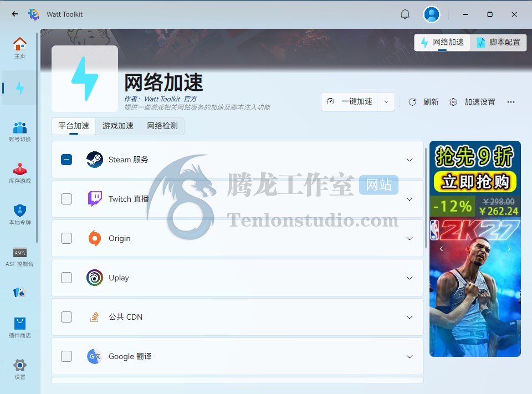This screenshot has width=532, height=394.
Task: Select the 脚本配置 top tab
Action: point(498,43)
